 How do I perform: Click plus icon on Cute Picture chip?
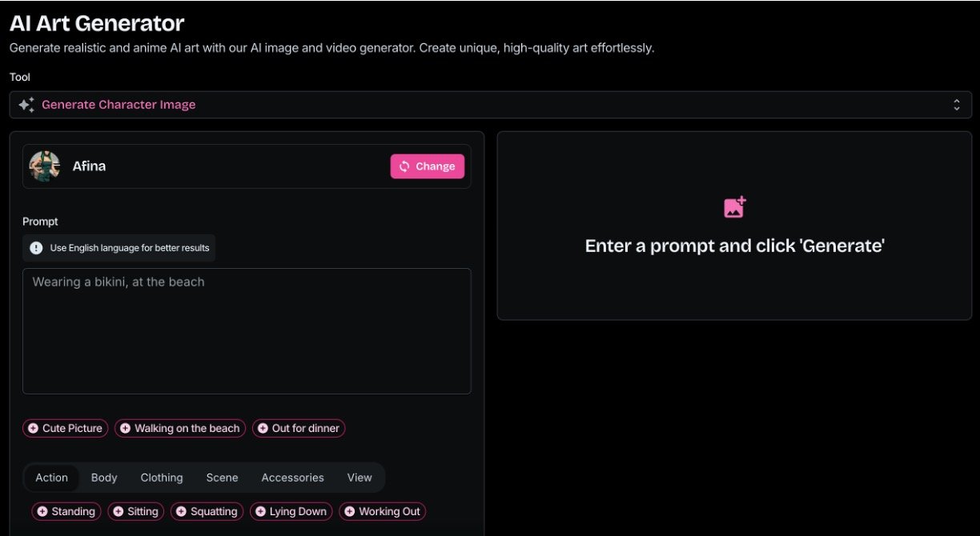33,429
